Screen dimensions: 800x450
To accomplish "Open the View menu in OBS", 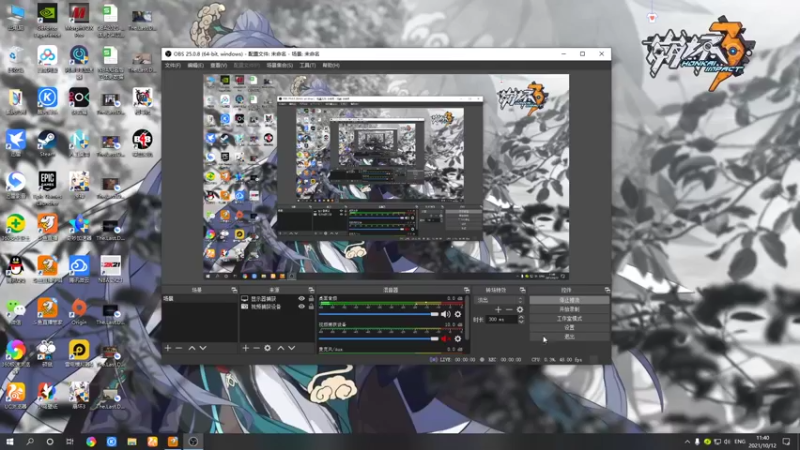I will point(218,65).
